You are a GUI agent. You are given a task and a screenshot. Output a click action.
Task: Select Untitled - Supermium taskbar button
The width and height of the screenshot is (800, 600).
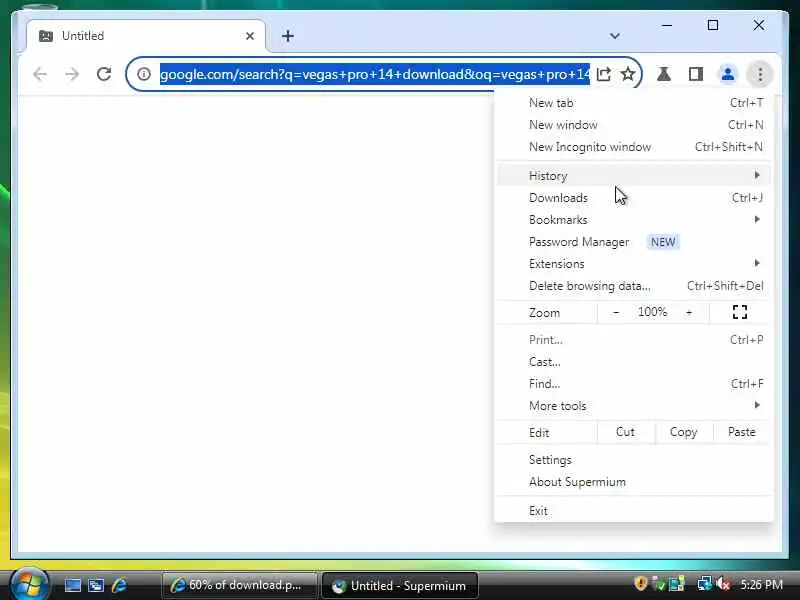tap(400, 586)
